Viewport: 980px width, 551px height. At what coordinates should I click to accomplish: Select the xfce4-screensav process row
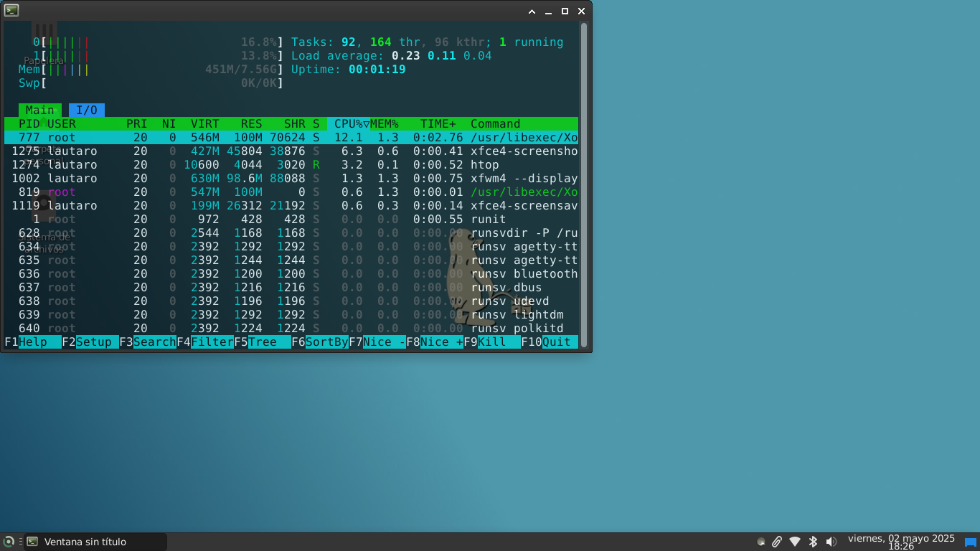[291, 206]
